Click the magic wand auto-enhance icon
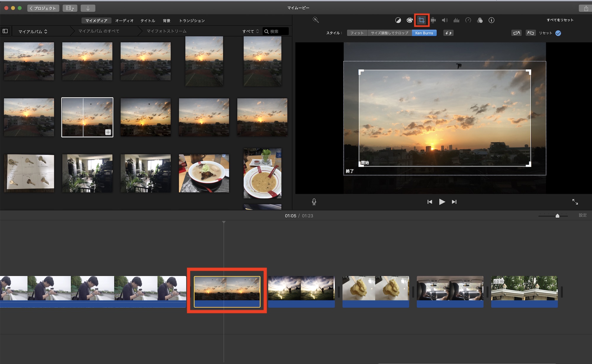This screenshot has width=592, height=364. point(316,20)
